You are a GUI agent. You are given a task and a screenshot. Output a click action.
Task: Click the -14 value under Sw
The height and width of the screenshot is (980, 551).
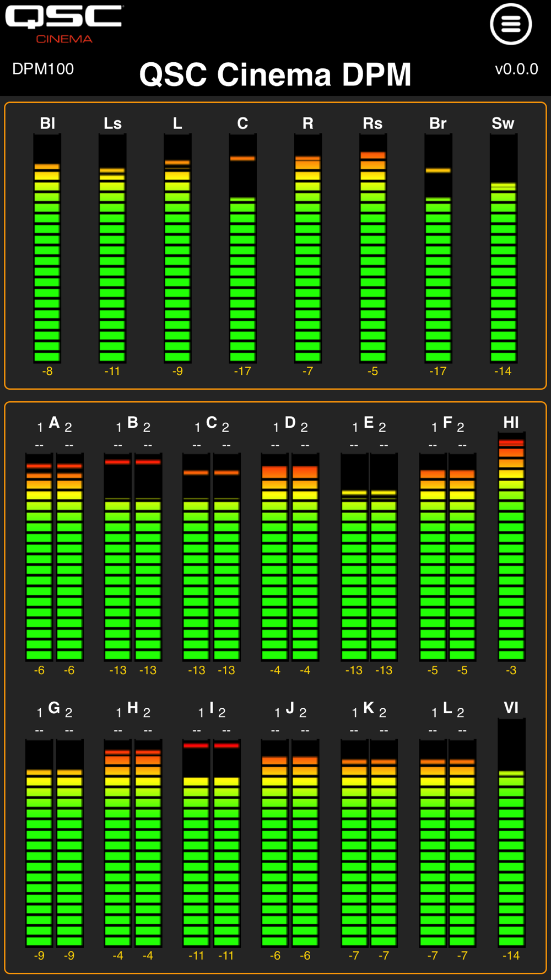click(x=503, y=371)
